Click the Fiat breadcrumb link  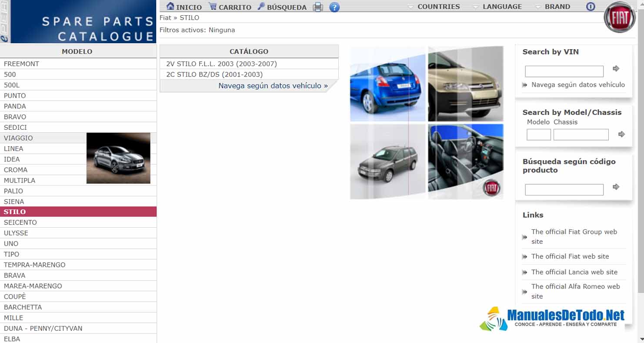(165, 18)
